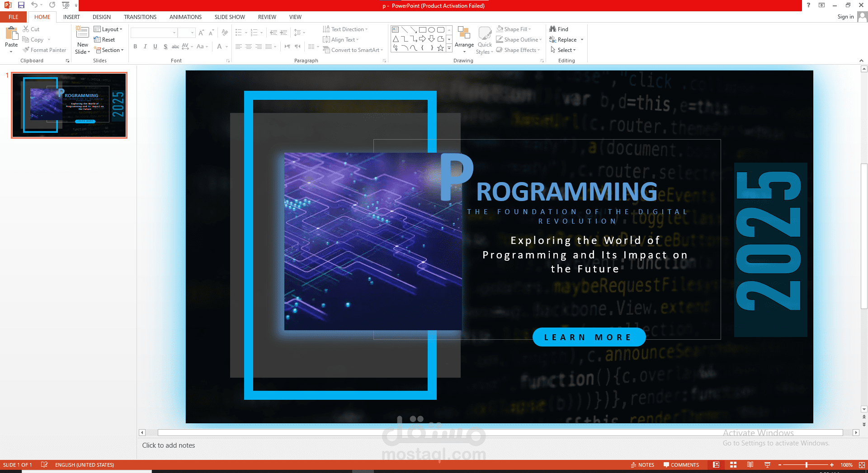This screenshot has height=473, width=868.
Task: Add a New Slide using its icon
Action: pyautogui.click(x=82, y=33)
